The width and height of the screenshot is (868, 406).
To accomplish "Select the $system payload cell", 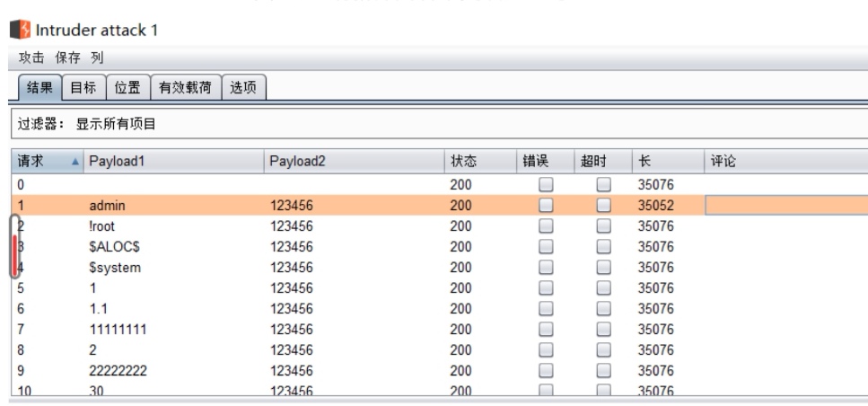I will coord(115,268).
